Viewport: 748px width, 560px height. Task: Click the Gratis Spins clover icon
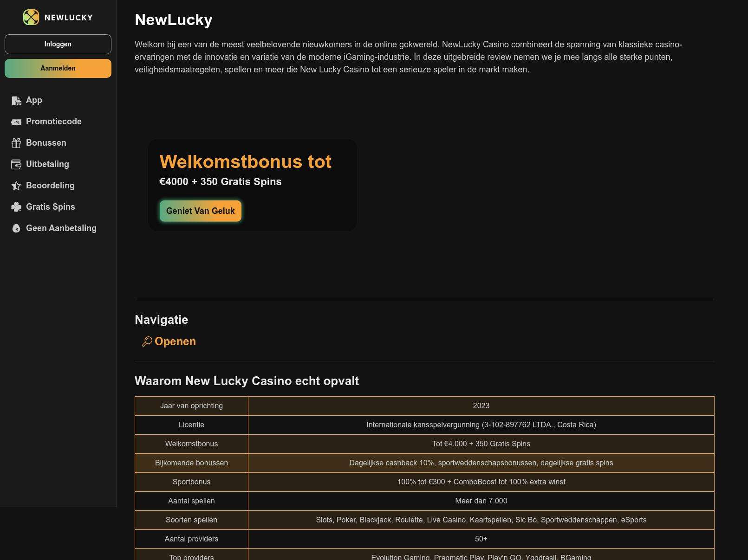[x=16, y=207]
